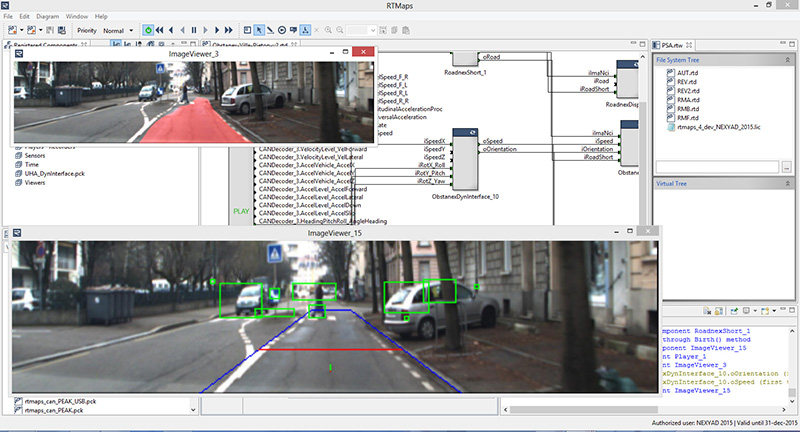Image resolution: width=800 pixels, height=432 pixels.
Task: Click the comment/annotation toolbar icon
Action: point(293,31)
